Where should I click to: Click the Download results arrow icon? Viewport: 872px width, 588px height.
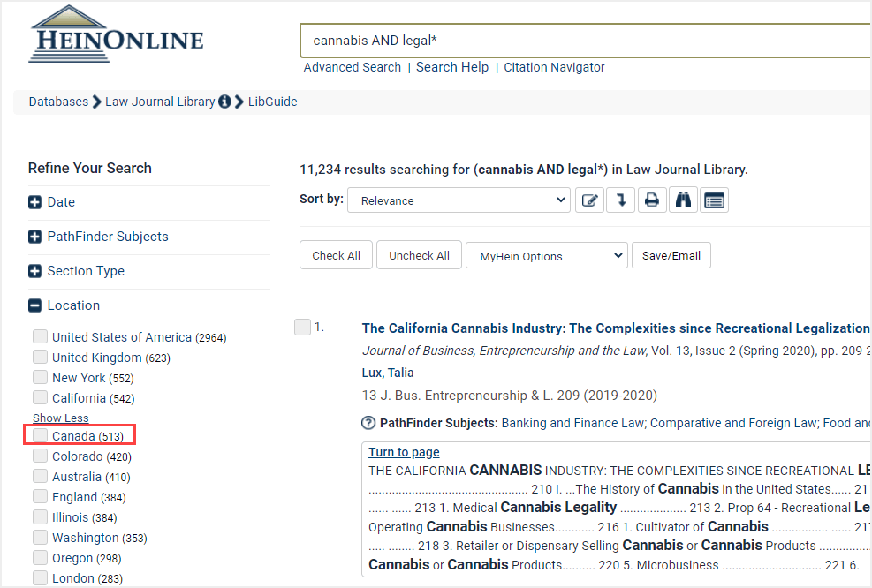(x=620, y=200)
